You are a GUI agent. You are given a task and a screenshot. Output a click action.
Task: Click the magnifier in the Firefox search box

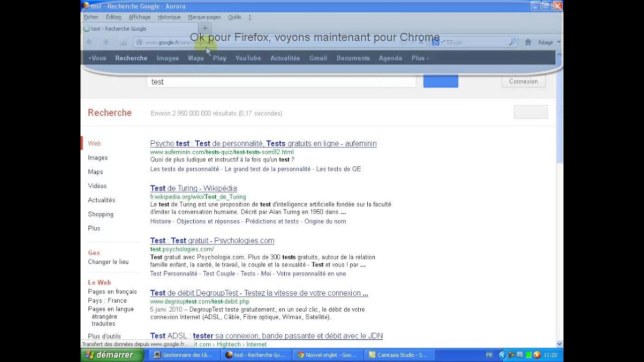point(512,42)
